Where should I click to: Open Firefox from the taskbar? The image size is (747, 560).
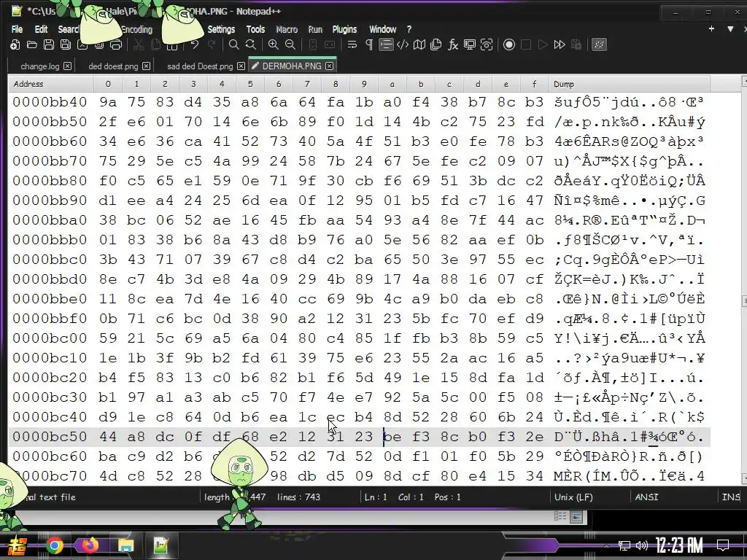click(x=90, y=545)
